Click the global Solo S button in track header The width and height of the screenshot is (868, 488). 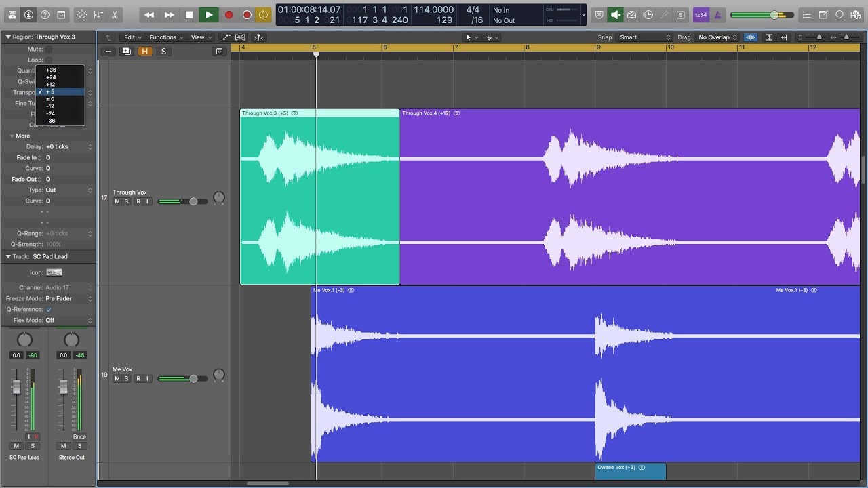coord(163,52)
